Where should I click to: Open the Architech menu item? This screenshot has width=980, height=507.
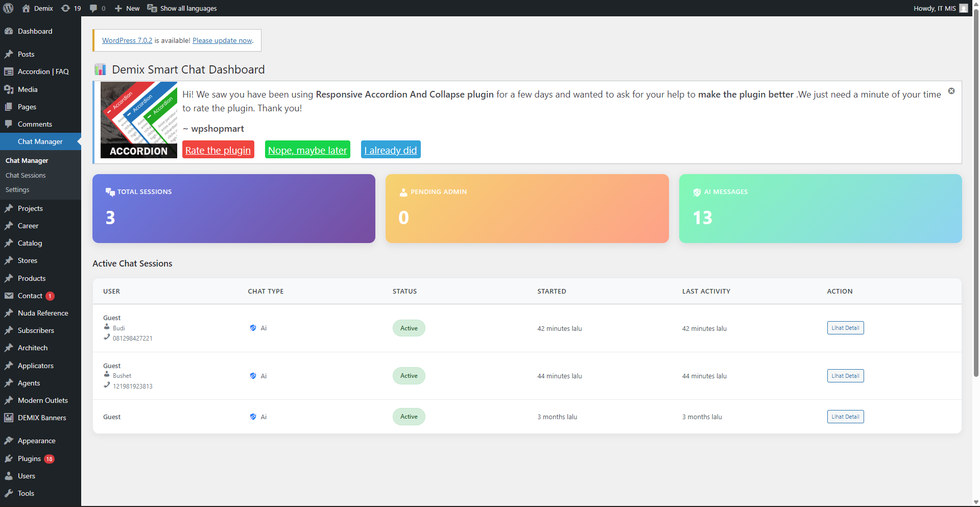(x=40, y=348)
